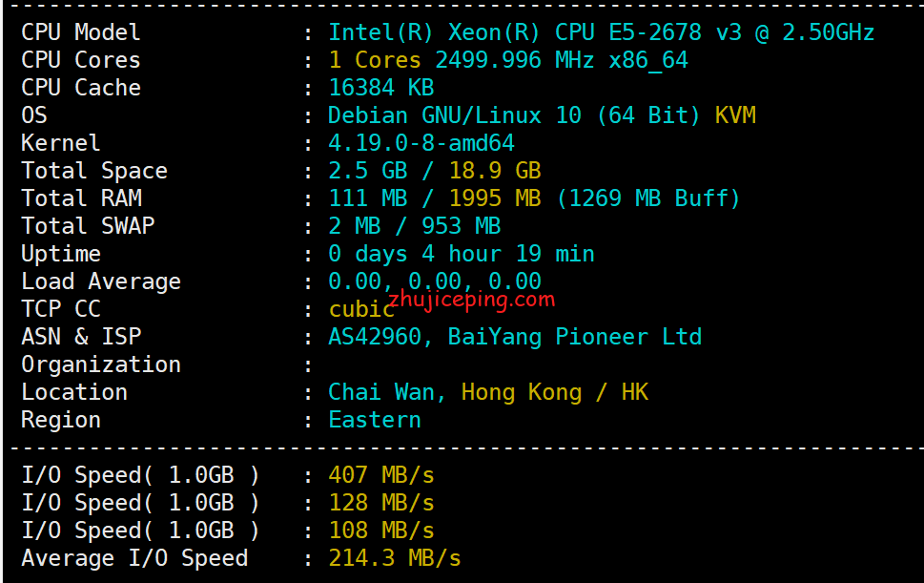Select the AS42960, BaiYang Pioneer Ltd value
The image size is (924, 583).
[x=515, y=337]
